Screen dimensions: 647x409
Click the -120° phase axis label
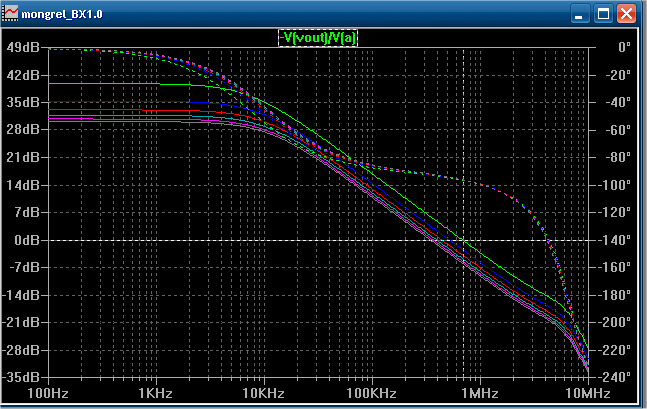(615, 212)
